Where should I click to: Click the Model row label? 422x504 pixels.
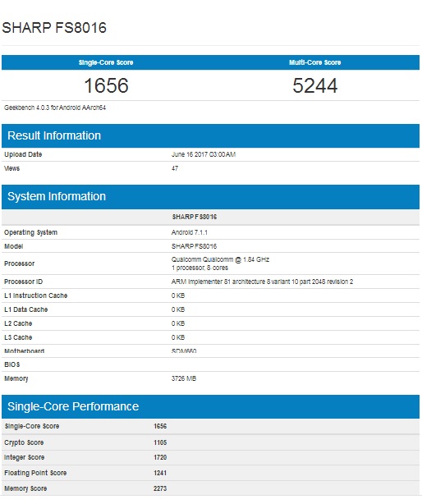13,246
